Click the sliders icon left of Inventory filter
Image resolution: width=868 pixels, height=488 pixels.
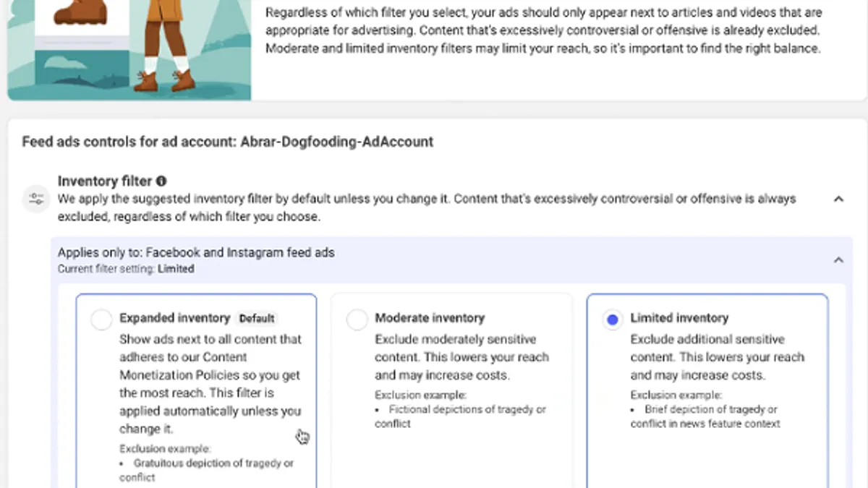click(x=35, y=199)
